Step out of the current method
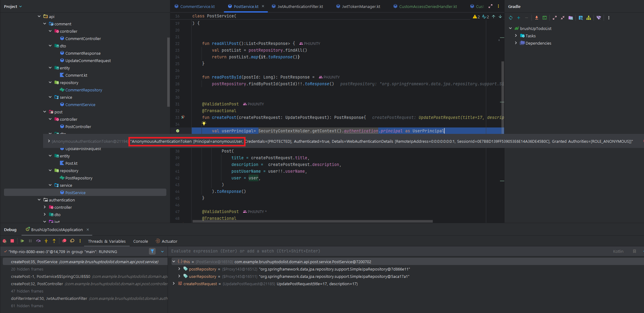 [x=54, y=241]
